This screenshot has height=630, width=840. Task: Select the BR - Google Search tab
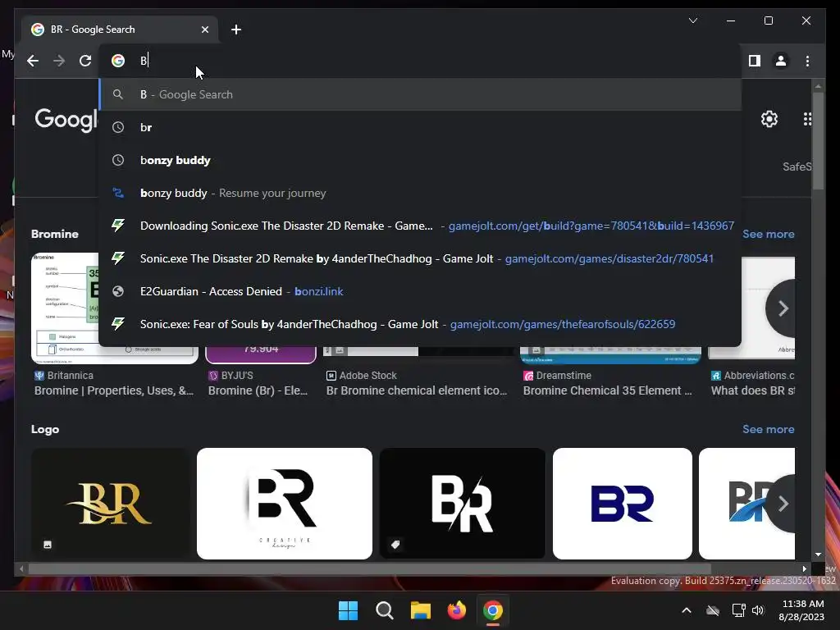pos(120,30)
